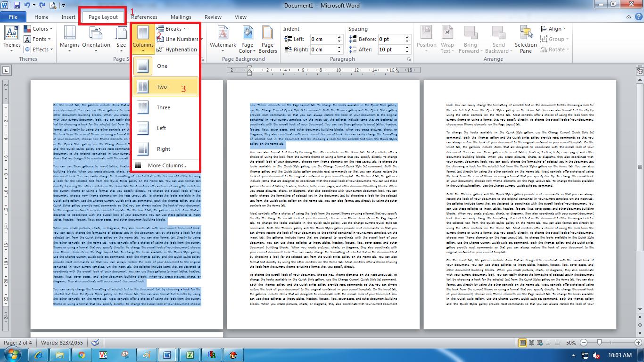The image size is (644, 362).
Task: Minimize the ribbon with the caret icon
Action: coord(629,17)
